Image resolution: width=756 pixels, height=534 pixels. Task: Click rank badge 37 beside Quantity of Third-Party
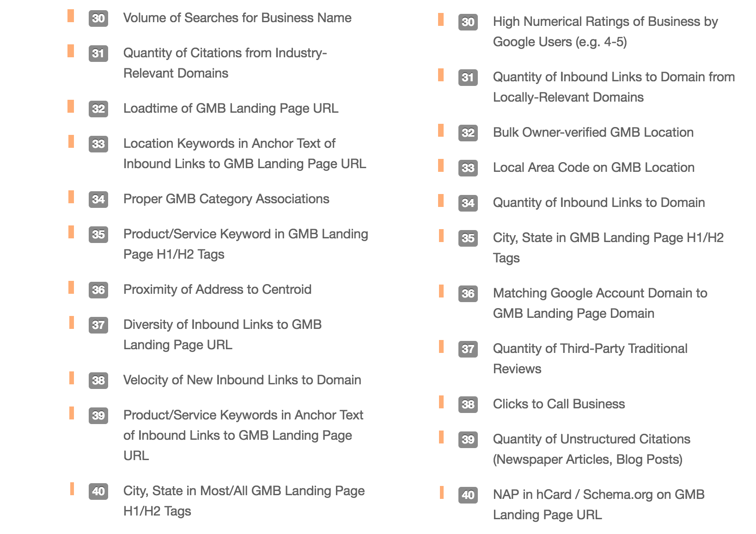click(x=468, y=349)
